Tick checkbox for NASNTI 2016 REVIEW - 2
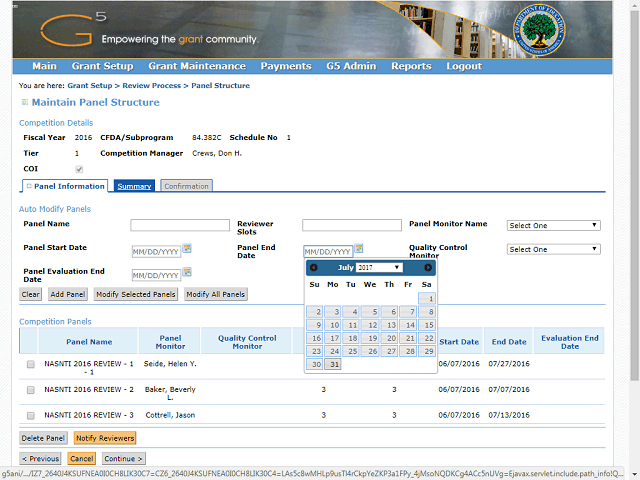The image size is (640, 480). click(31, 390)
